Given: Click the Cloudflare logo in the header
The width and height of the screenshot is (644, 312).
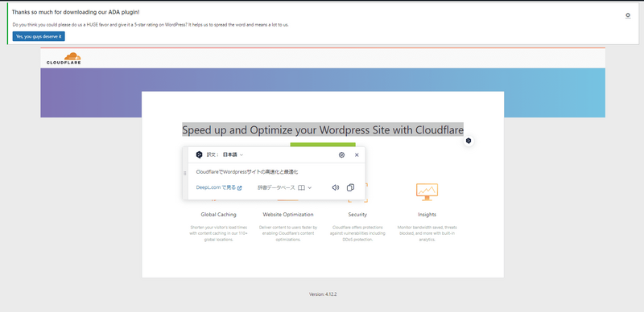Looking at the screenshot, I should pyautogui.click(x=64, y=58).
